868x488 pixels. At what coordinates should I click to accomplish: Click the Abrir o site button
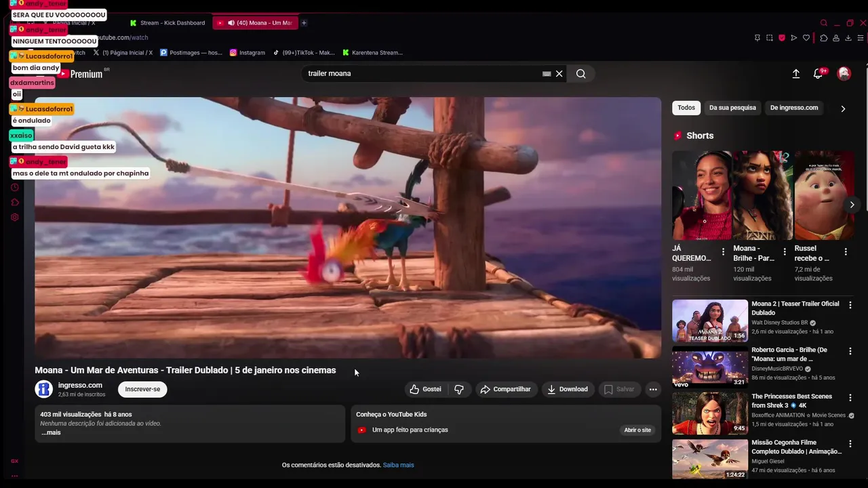(x=637, y=430)
